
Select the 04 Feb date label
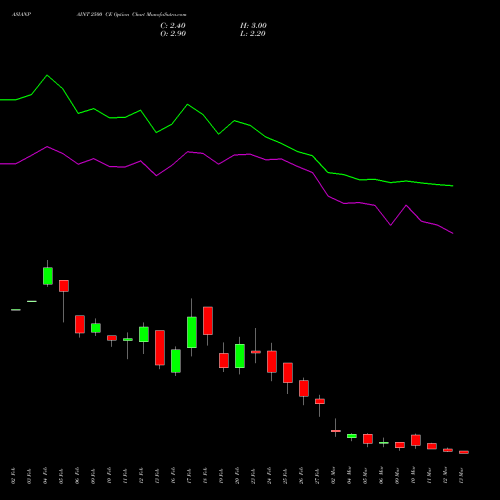(45, 476)
